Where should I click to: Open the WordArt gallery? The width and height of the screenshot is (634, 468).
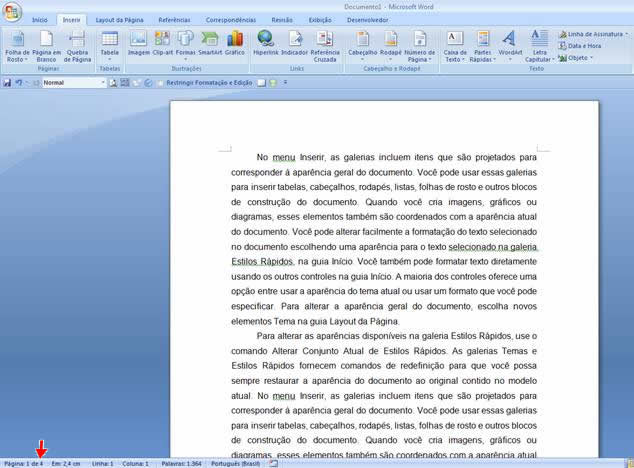coord(510,45)
